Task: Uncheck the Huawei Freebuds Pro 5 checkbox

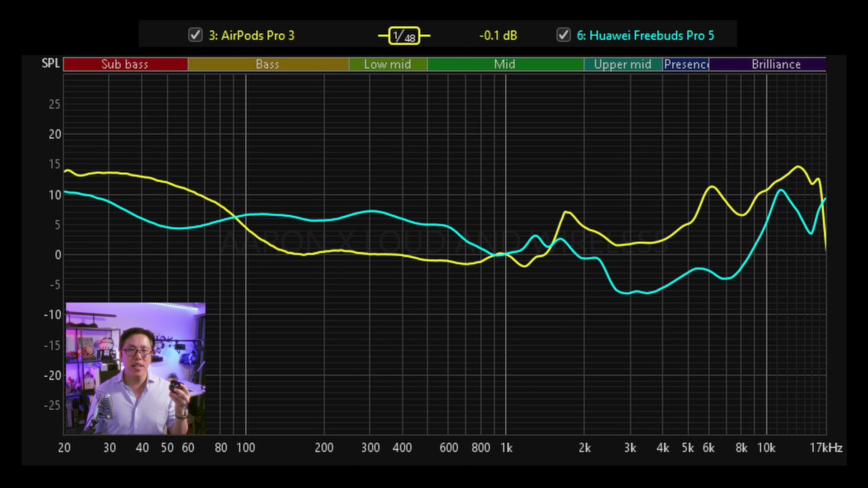Action: tap(564, 35)
